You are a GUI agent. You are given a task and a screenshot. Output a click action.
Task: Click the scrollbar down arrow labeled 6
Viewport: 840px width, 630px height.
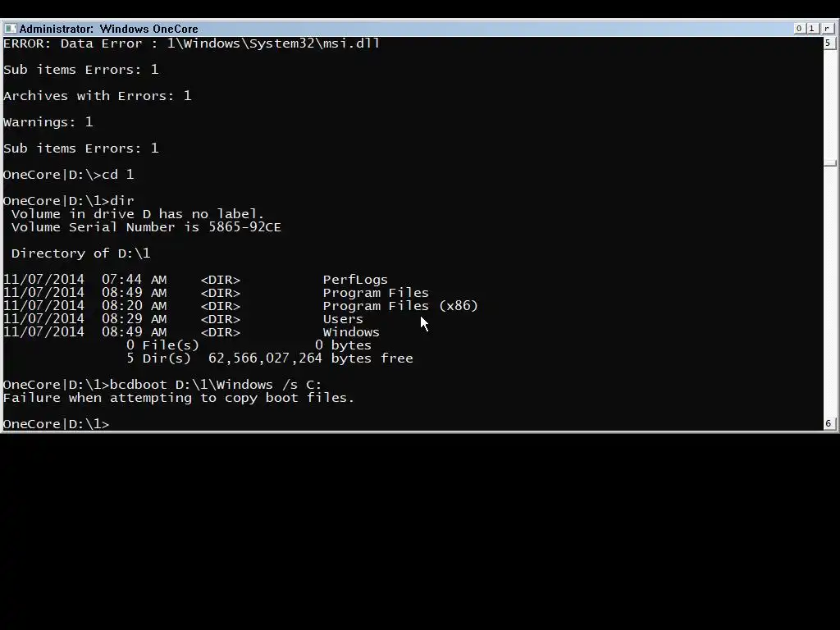click(x=829, y=423)
